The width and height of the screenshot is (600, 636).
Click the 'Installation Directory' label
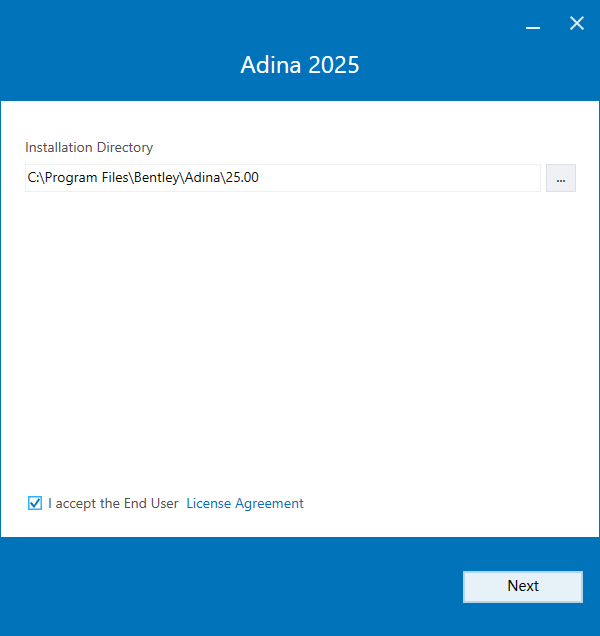click(x=89, y=147)
